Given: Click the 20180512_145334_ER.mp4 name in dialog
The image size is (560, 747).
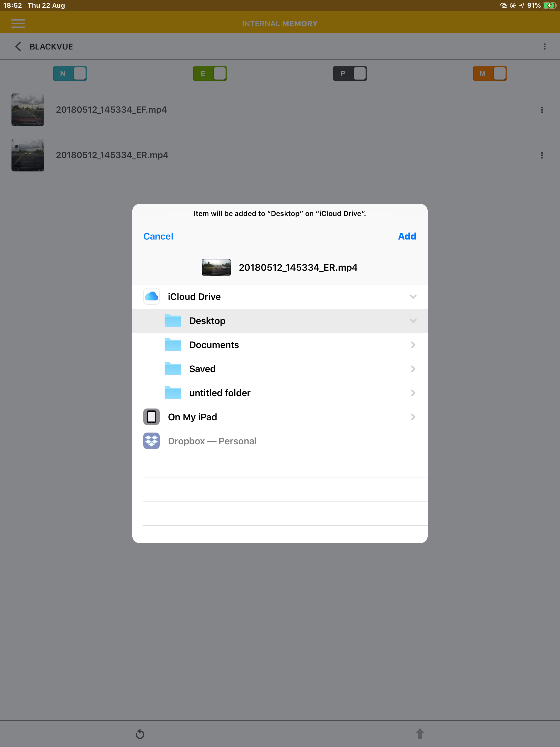Looking at the screenshot, I should [298, 267].
